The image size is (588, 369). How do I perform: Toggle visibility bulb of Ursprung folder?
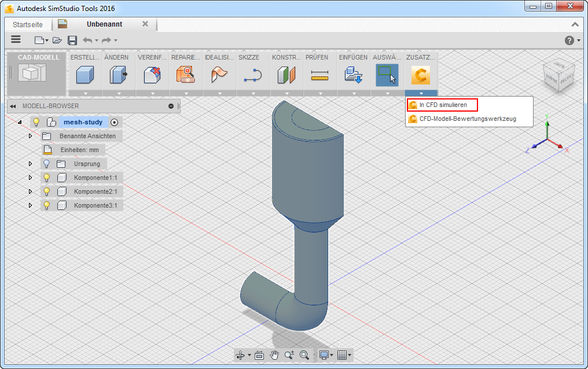pos(46,164)
